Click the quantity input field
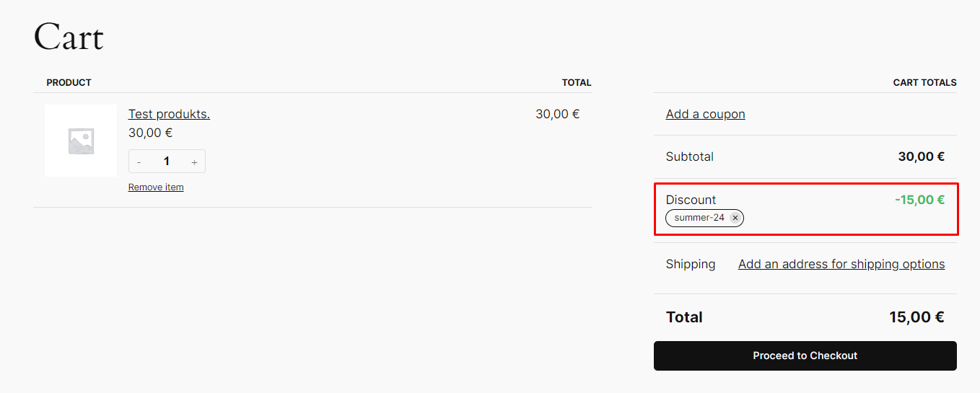Image resolution: width=980 pixels, height=393 pixels. 167,162
